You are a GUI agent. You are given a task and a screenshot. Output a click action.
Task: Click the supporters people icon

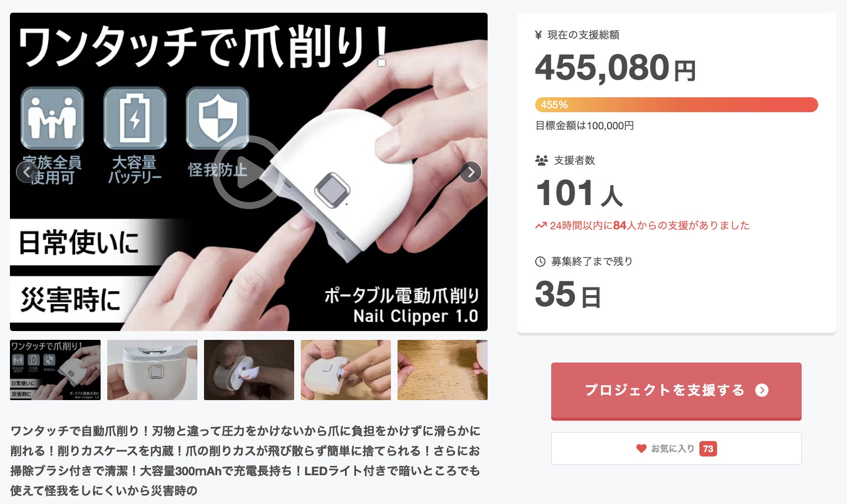(541, 160)
